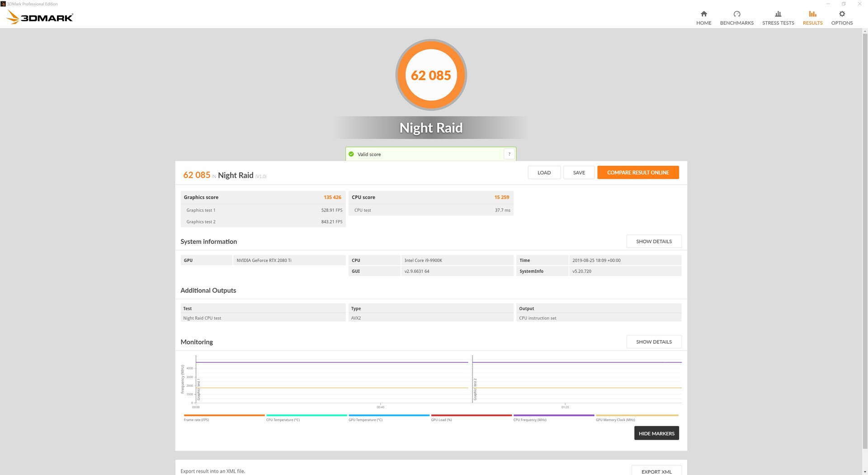Click the Valid score help question mark
The height and width of the screenshot is (475, 868).
coord(509,154)
